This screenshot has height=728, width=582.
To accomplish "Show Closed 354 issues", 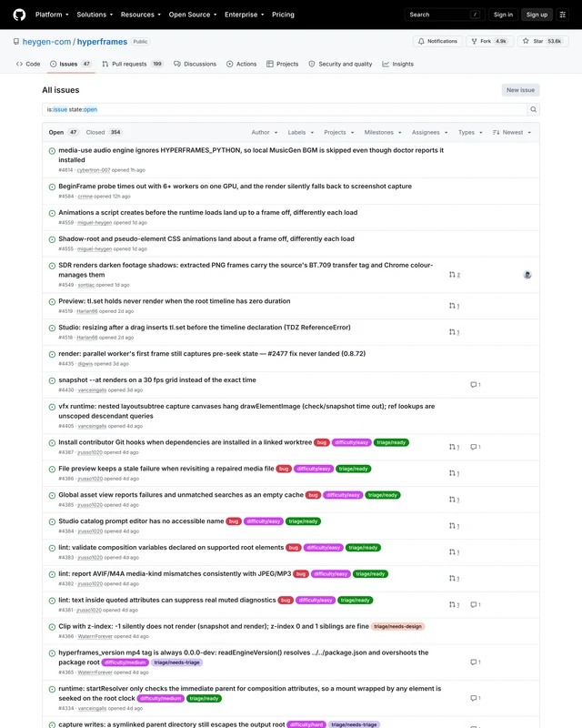I will click(104, 132).
